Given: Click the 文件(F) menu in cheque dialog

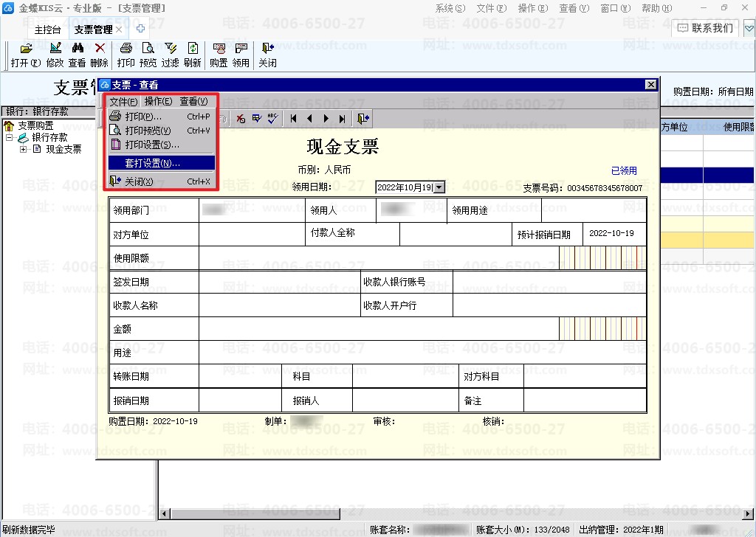Looking at the screenshot, I should [123, 101].
